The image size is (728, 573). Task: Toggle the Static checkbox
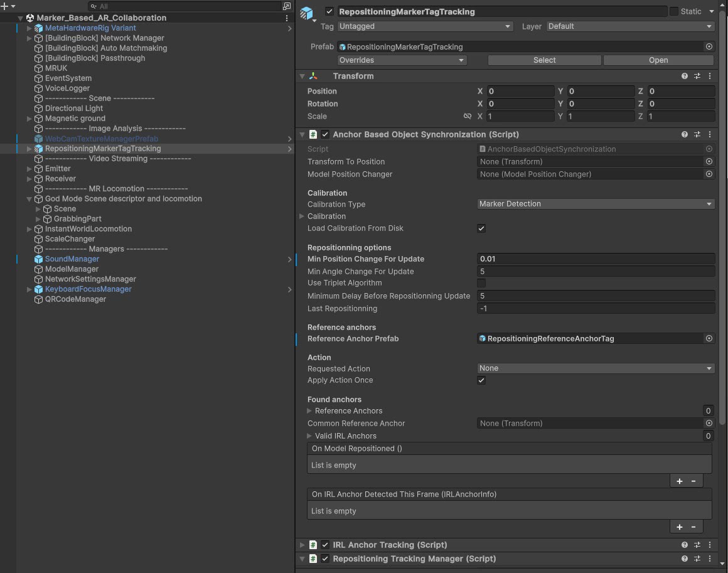point(674,11)
